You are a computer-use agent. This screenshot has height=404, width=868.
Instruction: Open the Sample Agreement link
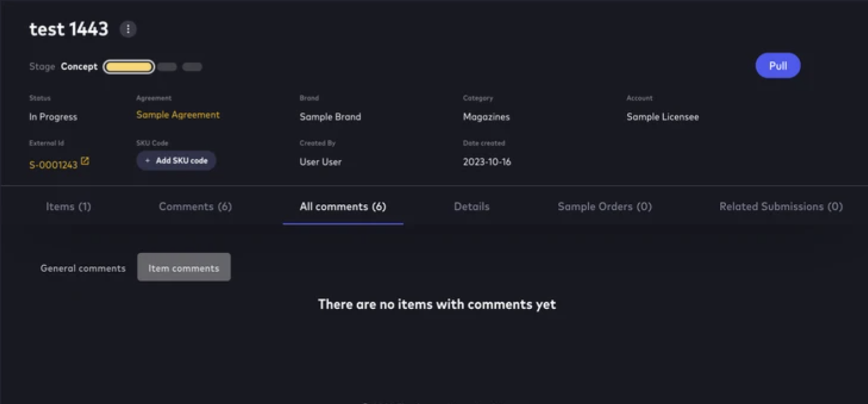click(x=177, y=114)
